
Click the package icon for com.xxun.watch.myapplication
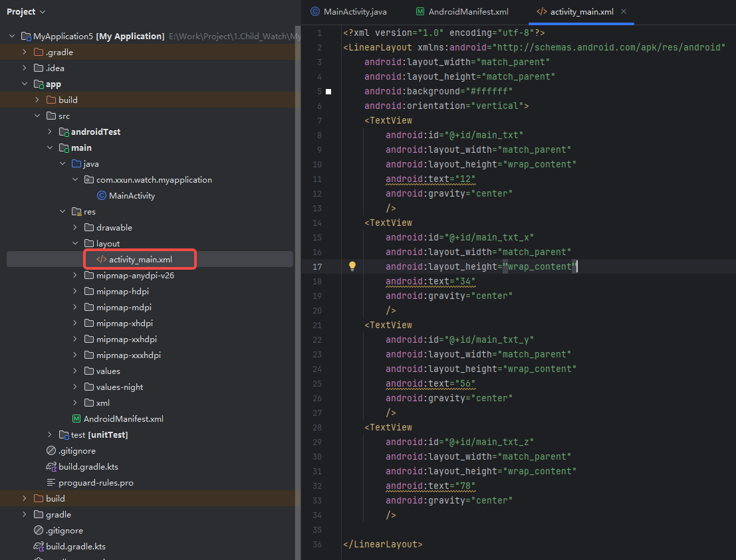[88, 179]
